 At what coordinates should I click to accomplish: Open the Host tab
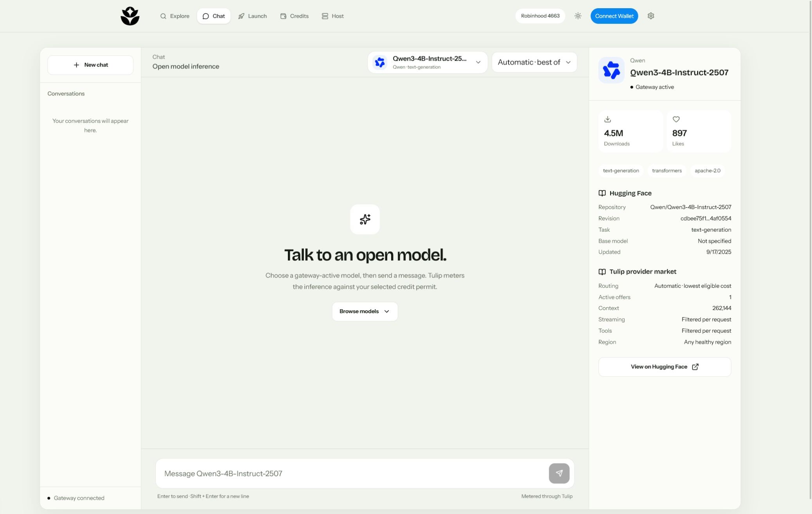[333, 16]
